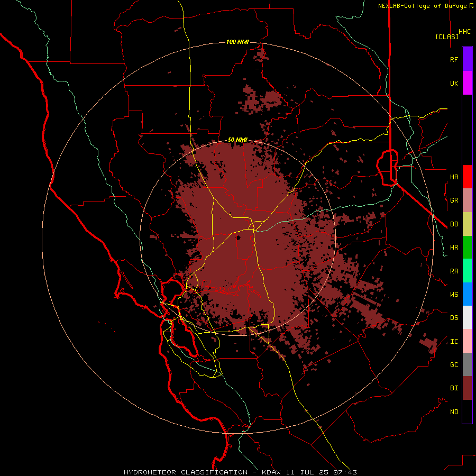Click the BI legend label
The image size is (476, 476).
tap(454, 388)
